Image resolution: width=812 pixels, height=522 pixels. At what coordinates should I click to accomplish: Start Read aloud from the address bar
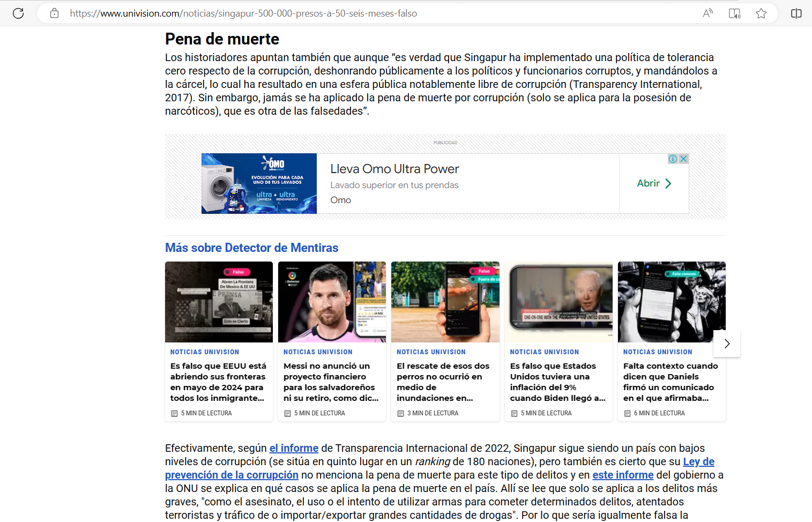708,13
